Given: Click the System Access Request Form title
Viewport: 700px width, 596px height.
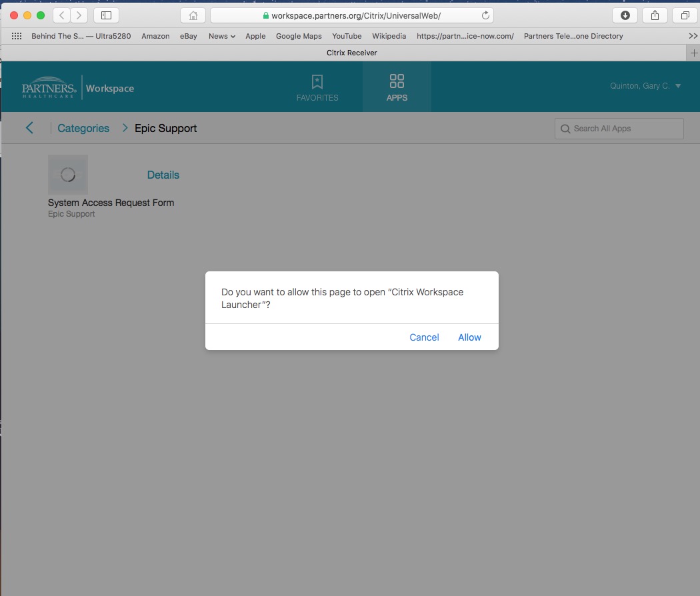Looking at the screenshot, I should coord(111,203).
